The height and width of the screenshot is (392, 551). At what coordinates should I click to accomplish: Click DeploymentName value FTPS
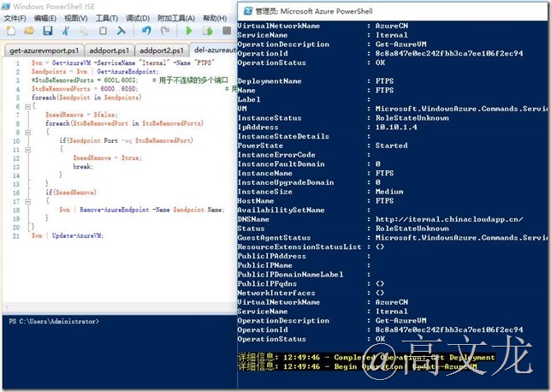384,81
